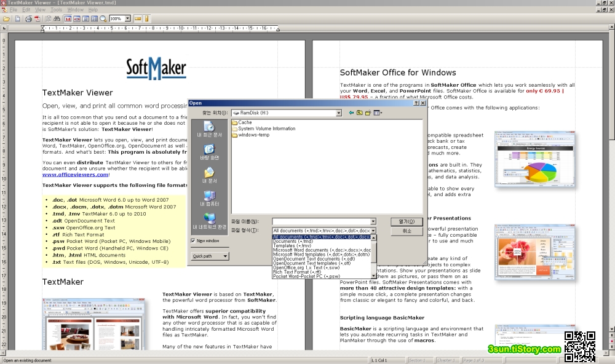
Task: Expand the 파일 이름 filename dropdown arrow
Action: pyautogui.click(x=373, y=221)
